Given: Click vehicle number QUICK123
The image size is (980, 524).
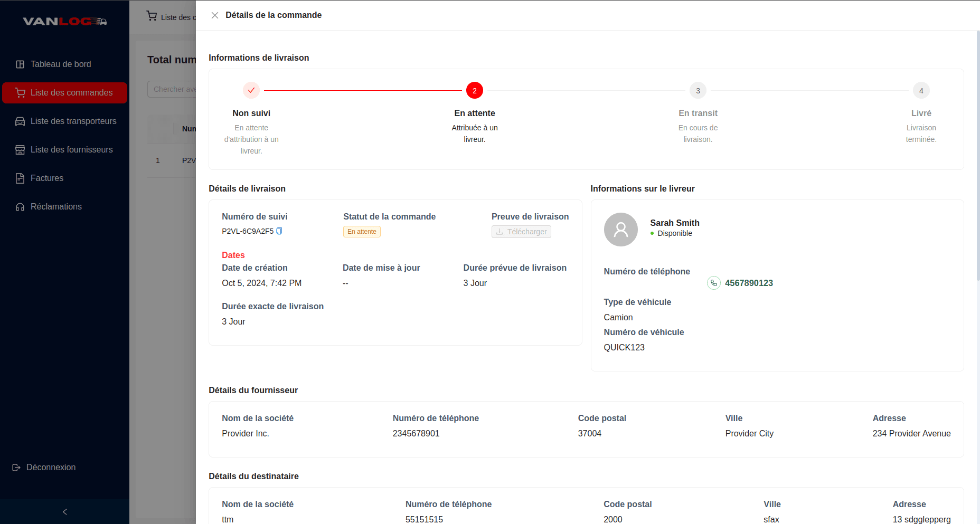Looking at the screenshot, I should point(624,347).
